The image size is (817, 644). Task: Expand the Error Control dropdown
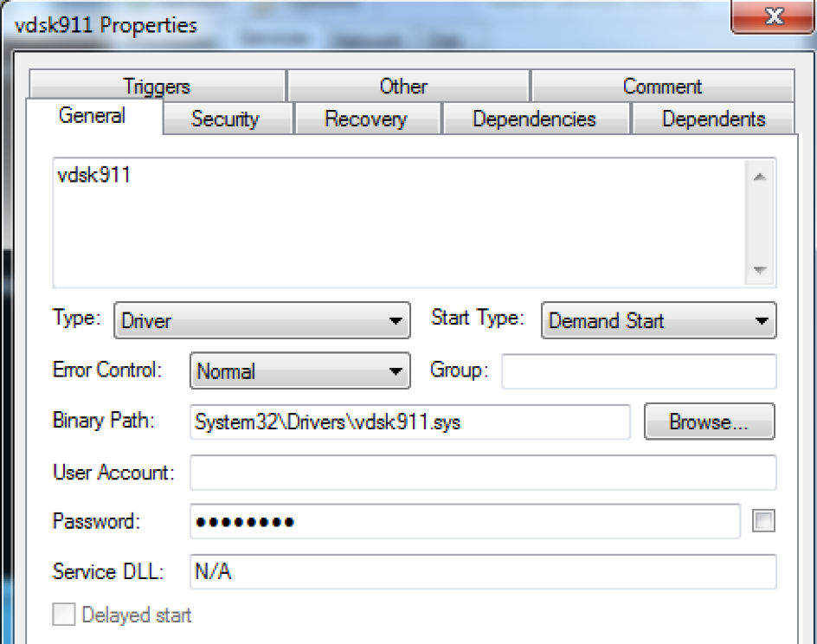(x=299, y=371)
